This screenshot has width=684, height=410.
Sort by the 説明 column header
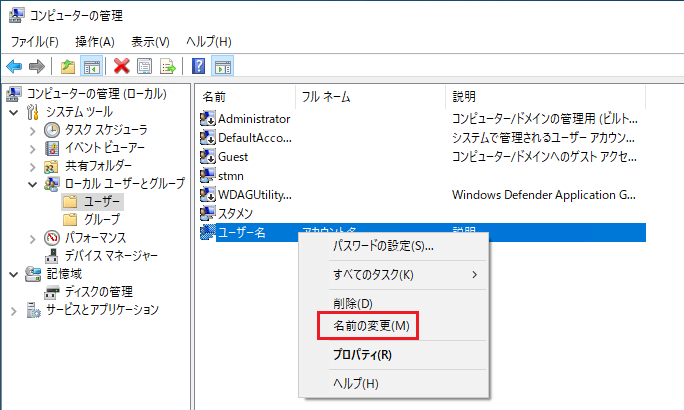pyautogui.click(x=545, y=97)
